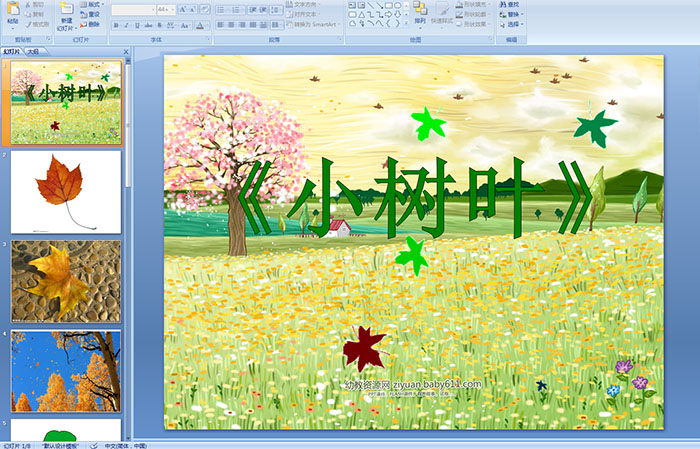Image resolution: width=700 pixels, height=449 pixels.
Task: Click the slide title 《小树叶》 text
Action: 415,197
